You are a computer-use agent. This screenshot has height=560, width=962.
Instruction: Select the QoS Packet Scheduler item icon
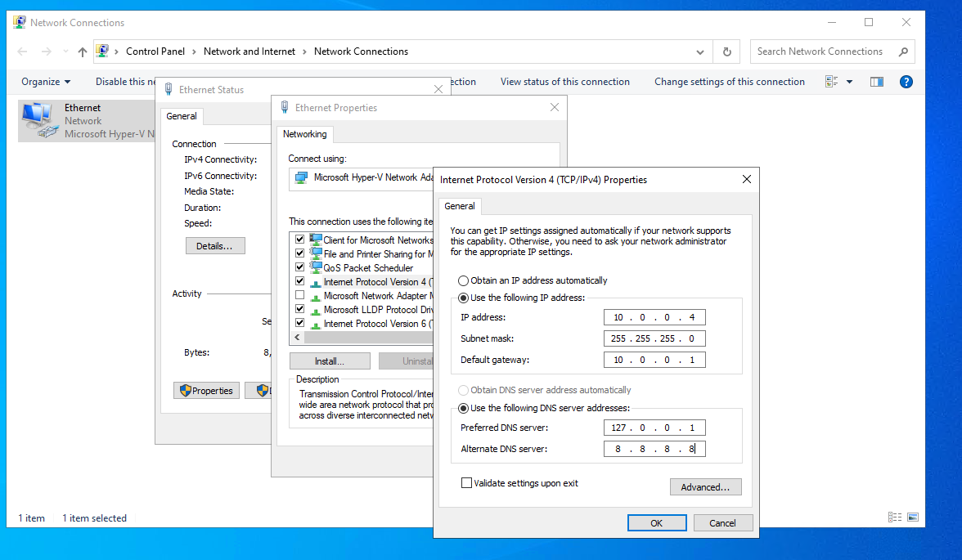point(316,267)
